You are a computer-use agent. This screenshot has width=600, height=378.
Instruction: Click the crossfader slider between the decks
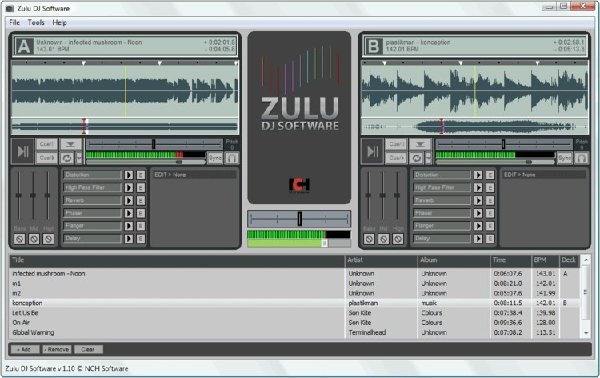click(x=299, y=219)
